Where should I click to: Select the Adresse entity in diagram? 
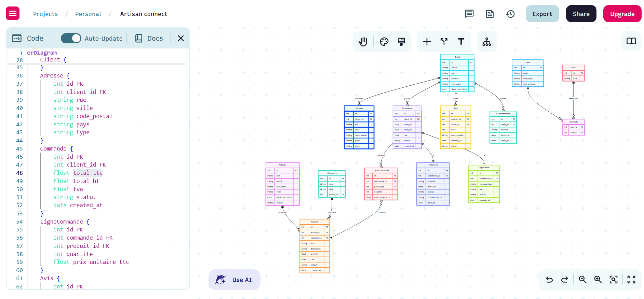pos(359,127)
